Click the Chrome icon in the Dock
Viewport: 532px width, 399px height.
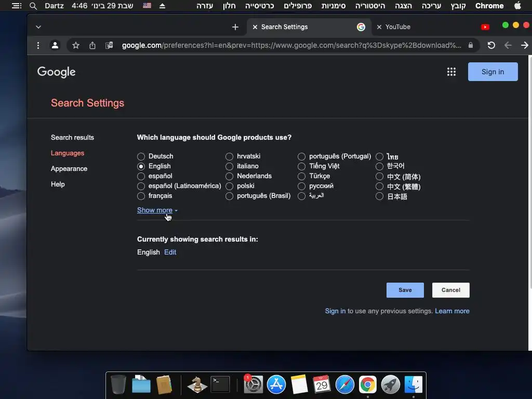[x=368, y=384]
